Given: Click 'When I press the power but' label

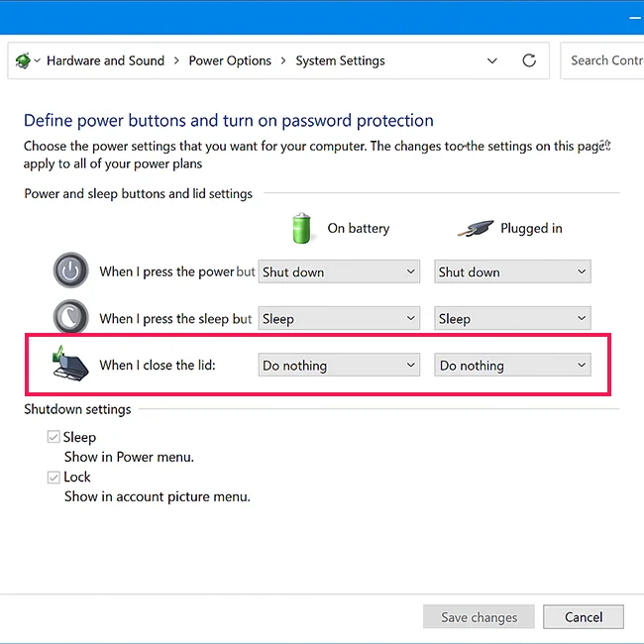Looking at the screenshot, I should point(177,271).
